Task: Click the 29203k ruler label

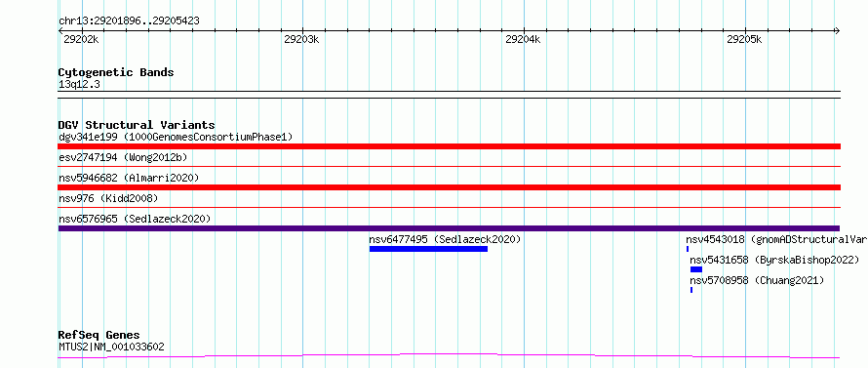Action: (x=301, y=39)
